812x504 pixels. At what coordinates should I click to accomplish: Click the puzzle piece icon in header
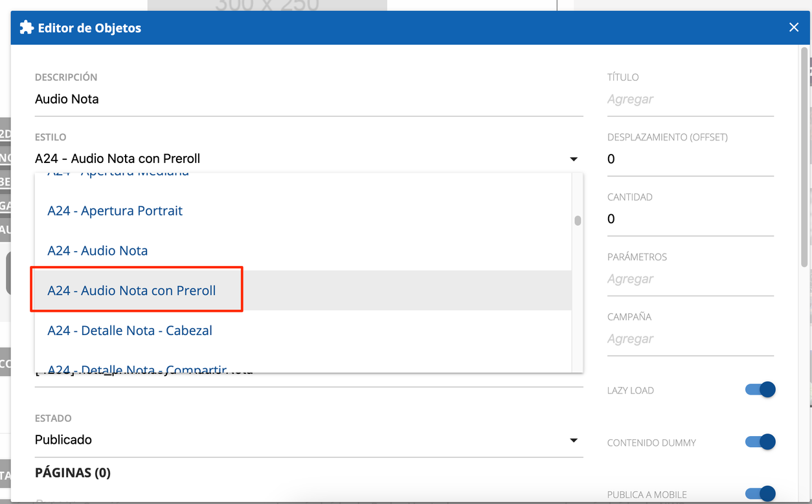pyautogui.click(x=27, y=28)
